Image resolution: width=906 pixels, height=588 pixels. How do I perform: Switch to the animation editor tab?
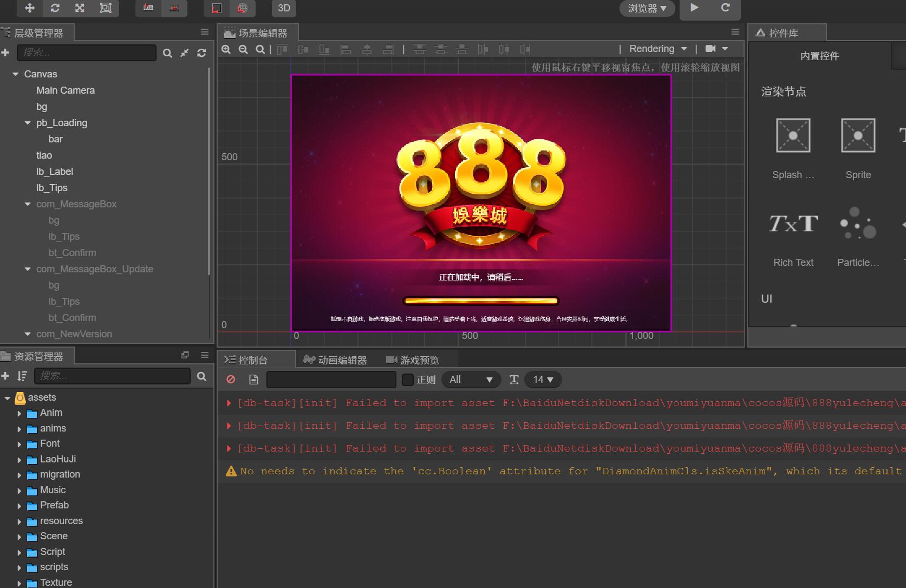point(336,360)
